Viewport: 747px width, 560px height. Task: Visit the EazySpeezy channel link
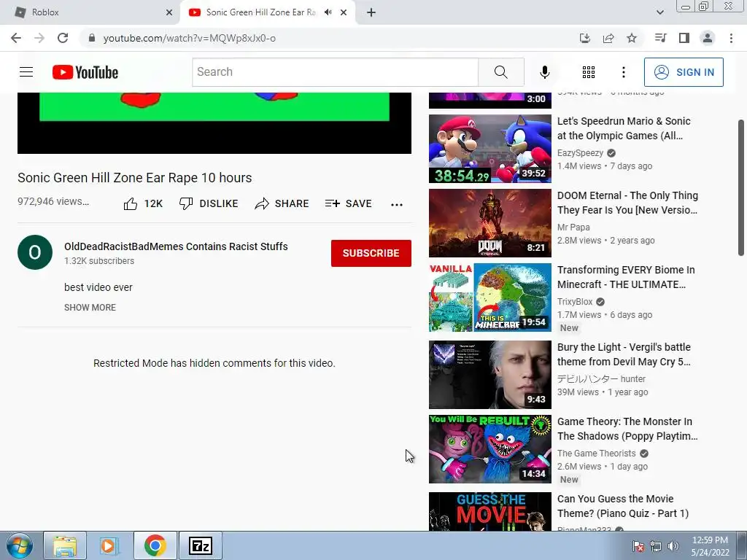[x=580, y=153]
